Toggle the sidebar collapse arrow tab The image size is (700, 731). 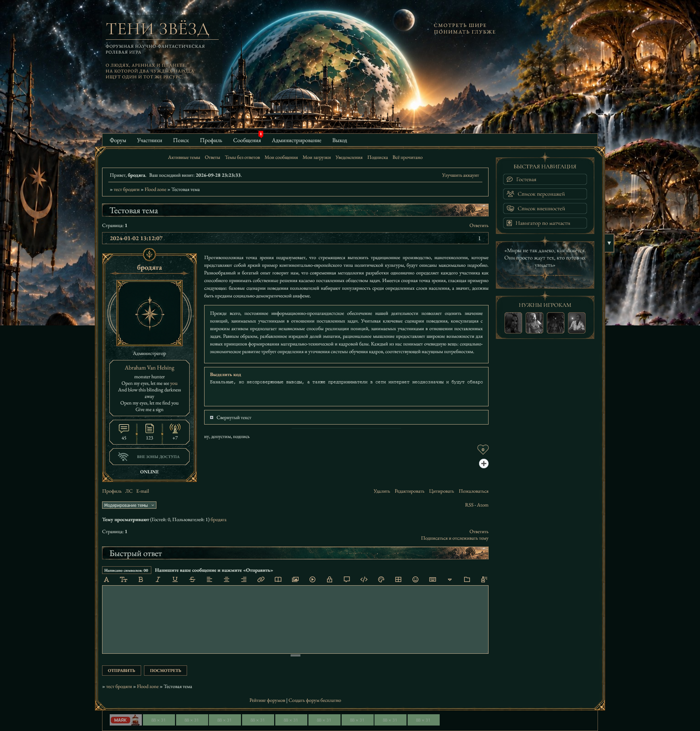click(x=609, y=243)
